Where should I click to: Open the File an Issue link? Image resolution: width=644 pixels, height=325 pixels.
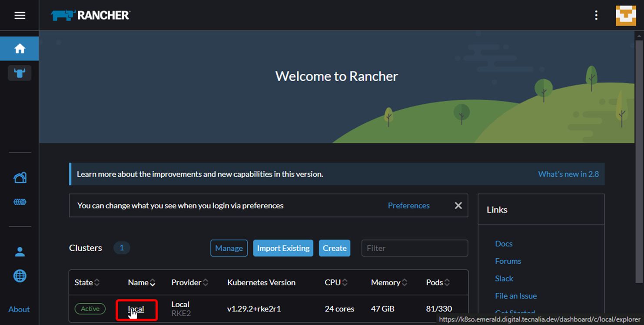516,296
